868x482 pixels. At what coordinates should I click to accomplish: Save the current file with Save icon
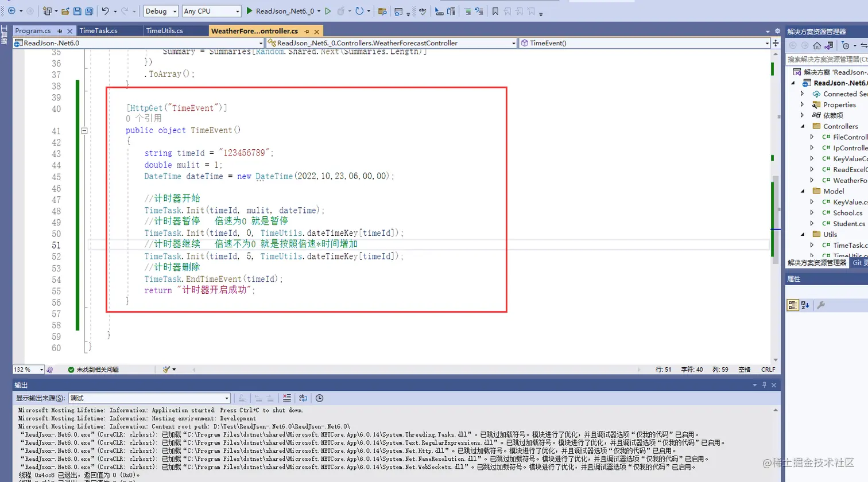[x=77, y=11]
